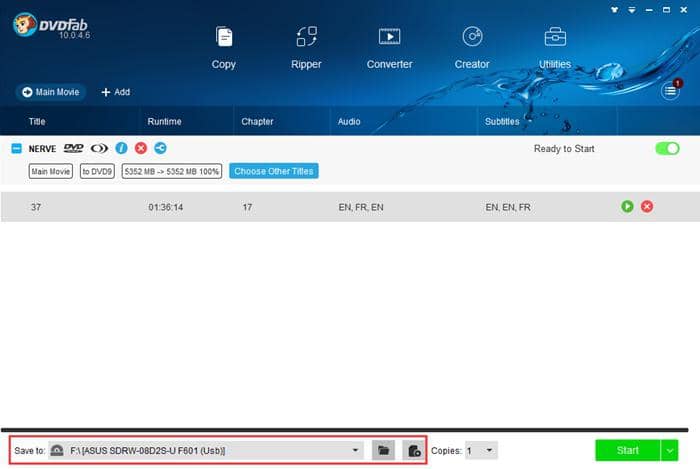Click the Title column header
This screenshot has width=700, height=469.
pyautogui.click(x=37, y=121)
